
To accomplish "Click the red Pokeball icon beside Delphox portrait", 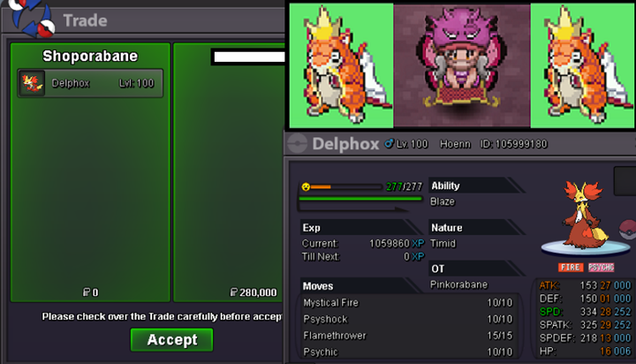I will [x=627, y=230].
